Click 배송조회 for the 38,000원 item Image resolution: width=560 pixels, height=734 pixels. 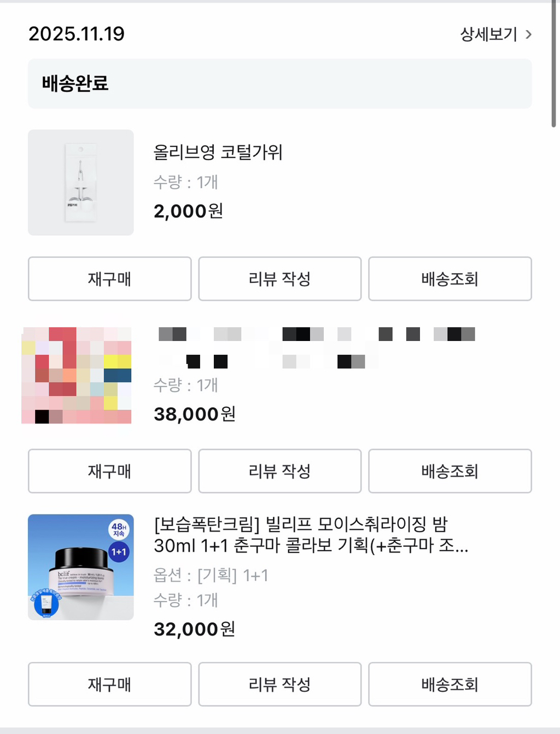coord(450,471)
